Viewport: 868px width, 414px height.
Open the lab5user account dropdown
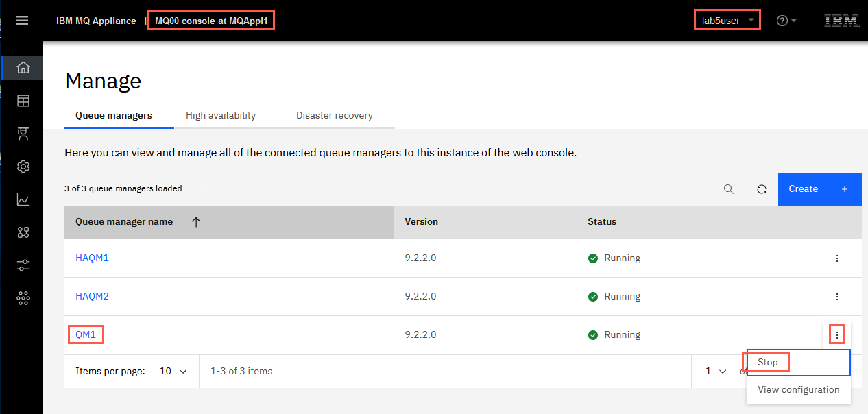pyautogui.click(x=727, y=21)
